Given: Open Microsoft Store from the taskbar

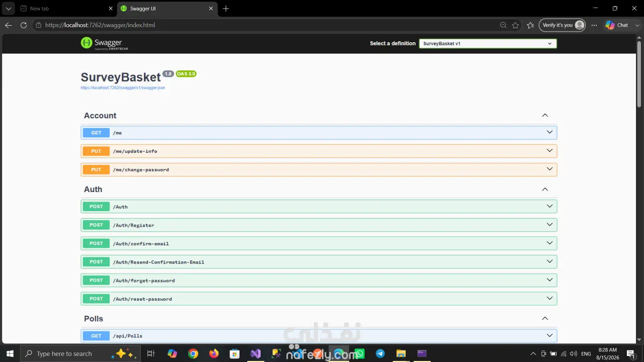Looking at the screenshot, I should 234,353.
